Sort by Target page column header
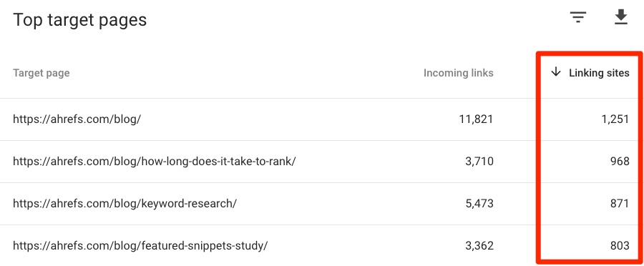The image size is (644, 266). click(41, 73)
